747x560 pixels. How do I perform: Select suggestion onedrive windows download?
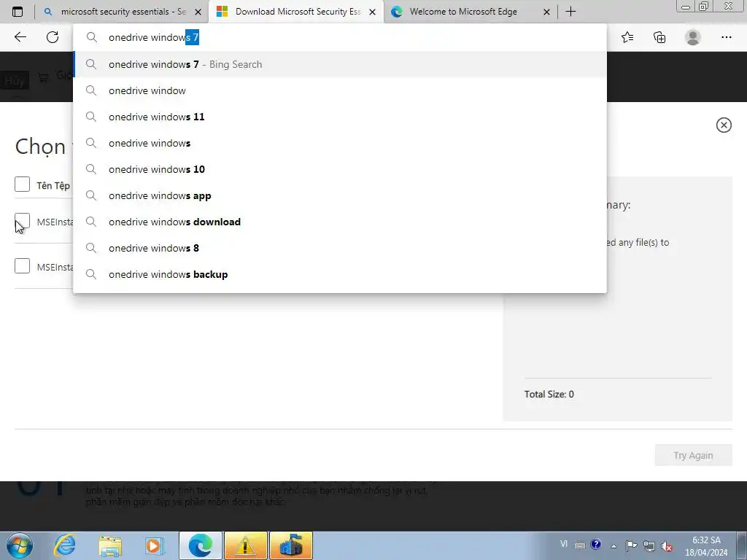[x=340, y=222]
